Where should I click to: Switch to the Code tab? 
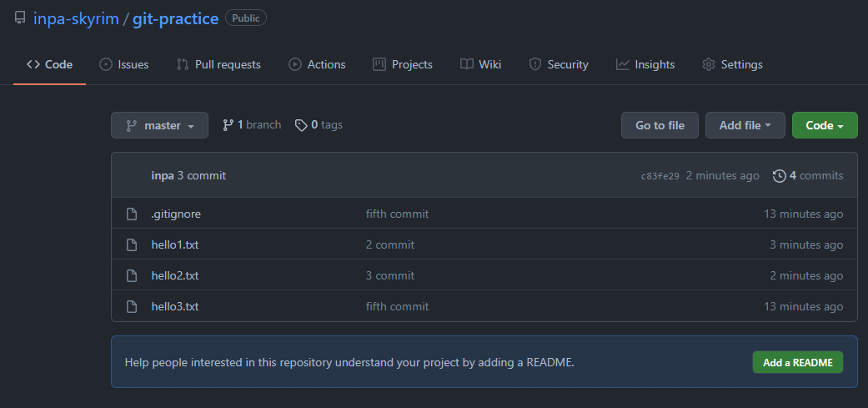tap(49, 64)
